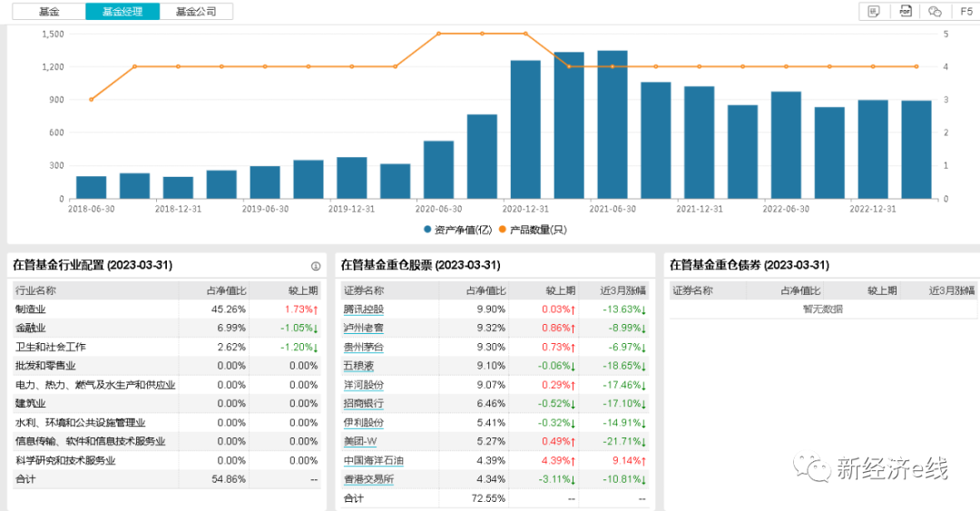This screenshot has height=511, width=980.
Task: Share via WeChat icon
Action: coord(935,11)
